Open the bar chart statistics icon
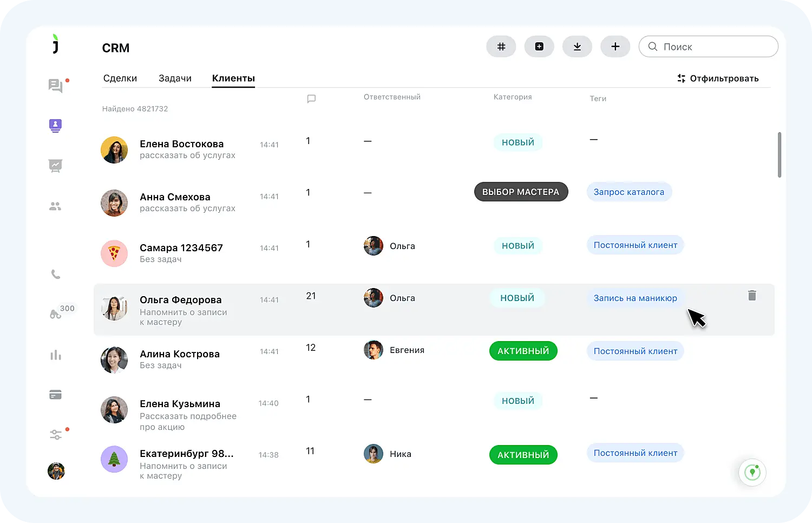Image resolution: width=812 pixels, height=523 pixels. 55,355
